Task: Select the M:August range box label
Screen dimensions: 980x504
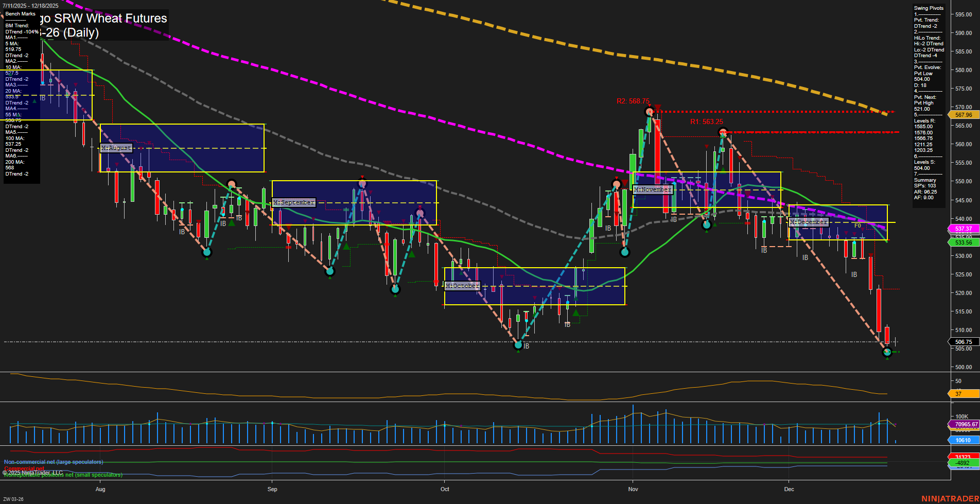Action: (115, 148)
